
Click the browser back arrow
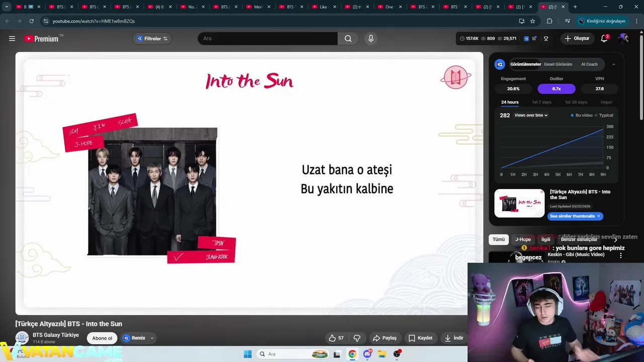7,21
